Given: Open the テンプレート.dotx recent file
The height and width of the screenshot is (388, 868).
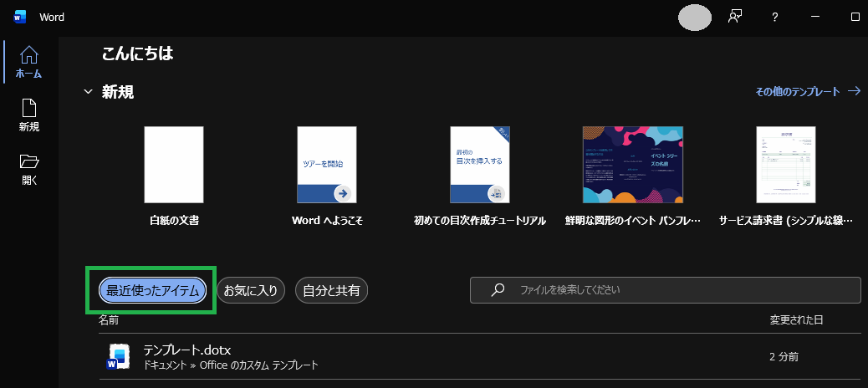Looking at the screenshot, I should (x=480, y=356).
